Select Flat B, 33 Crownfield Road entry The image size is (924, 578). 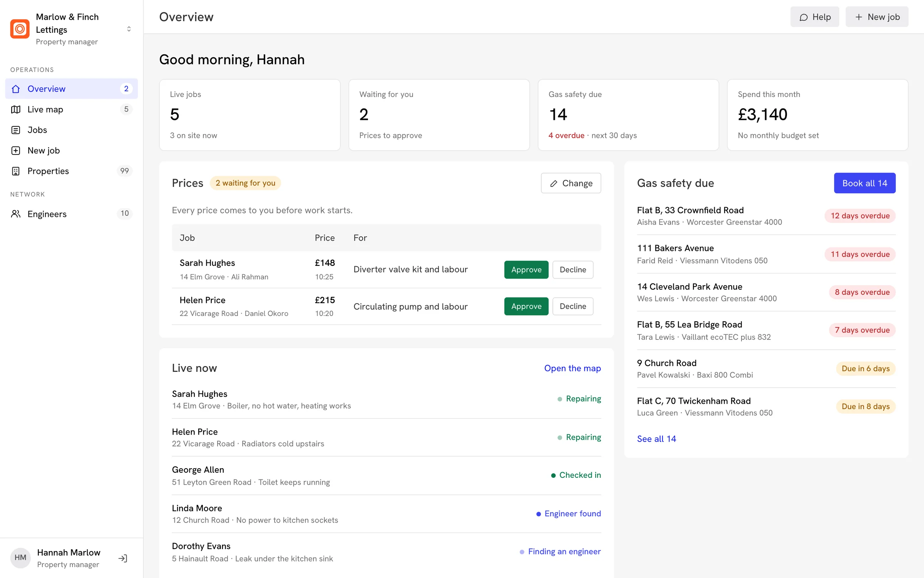coord(766,216)
